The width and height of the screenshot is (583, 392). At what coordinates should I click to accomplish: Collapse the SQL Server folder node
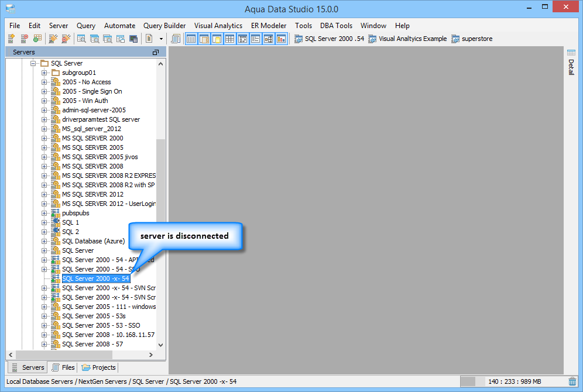33,63
